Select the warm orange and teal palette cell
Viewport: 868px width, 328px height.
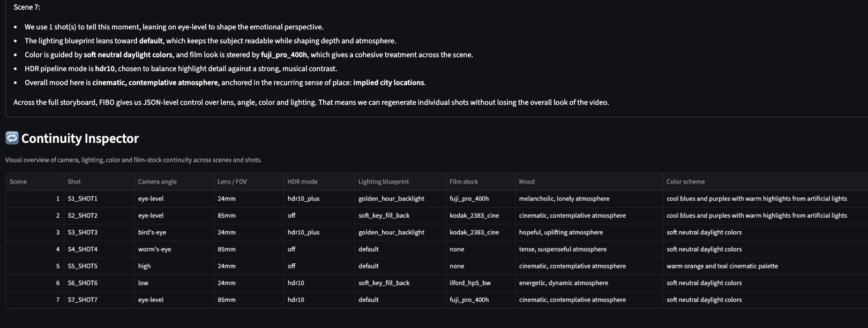click(722, 266)
